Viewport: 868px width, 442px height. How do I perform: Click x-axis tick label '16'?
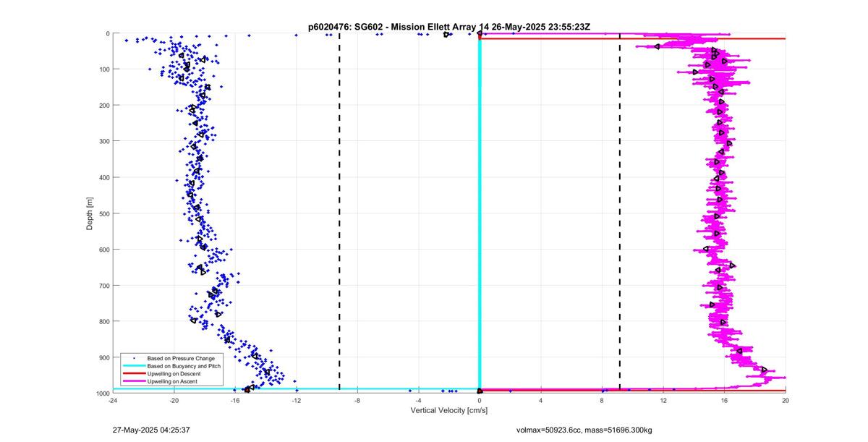725,399
